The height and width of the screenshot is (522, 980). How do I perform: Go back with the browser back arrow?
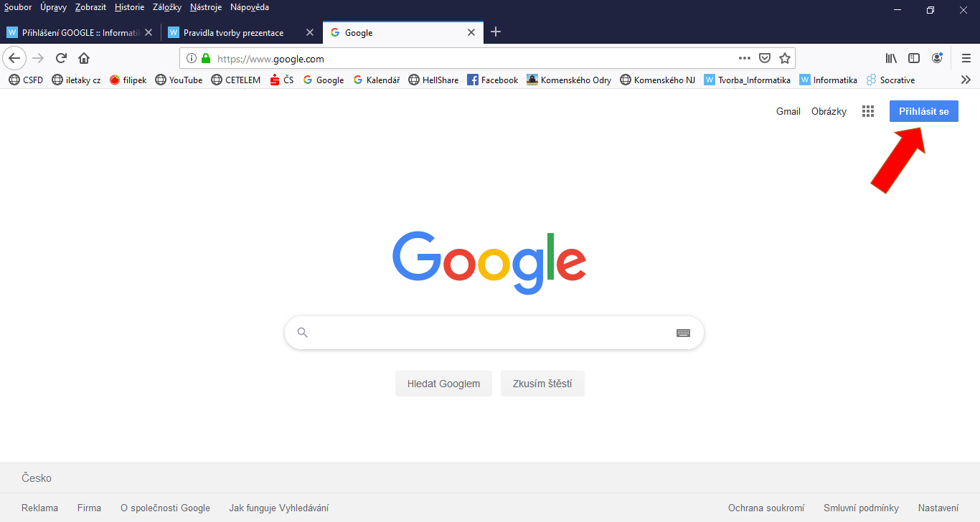coord(14,58)
